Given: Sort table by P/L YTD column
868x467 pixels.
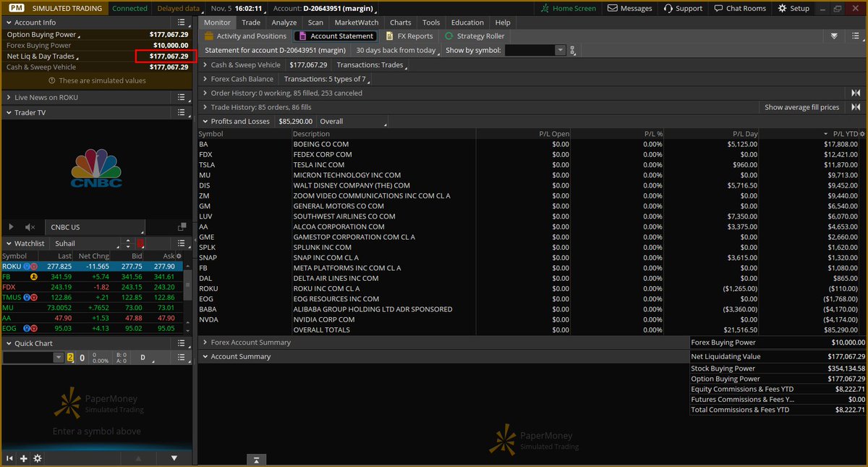Looking at the screenshot, I should coord(845,134).
